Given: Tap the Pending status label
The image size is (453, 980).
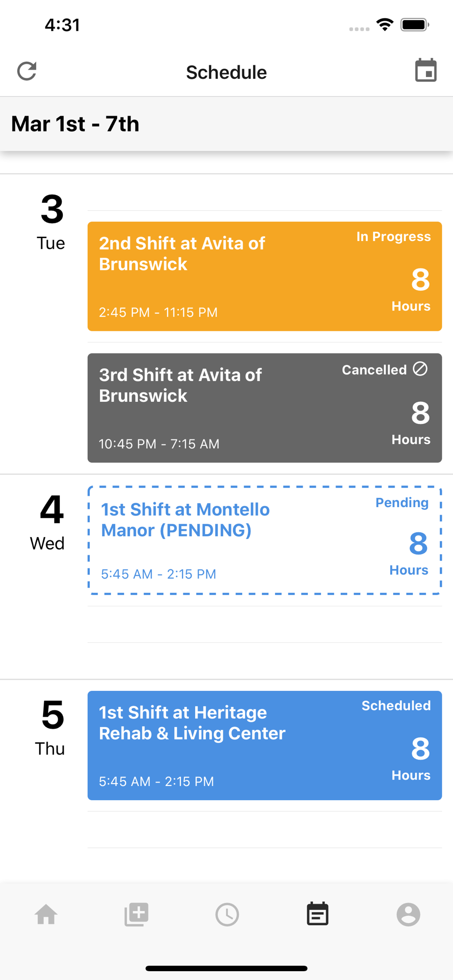Looking at the screenshot, I should click(402, 503).
